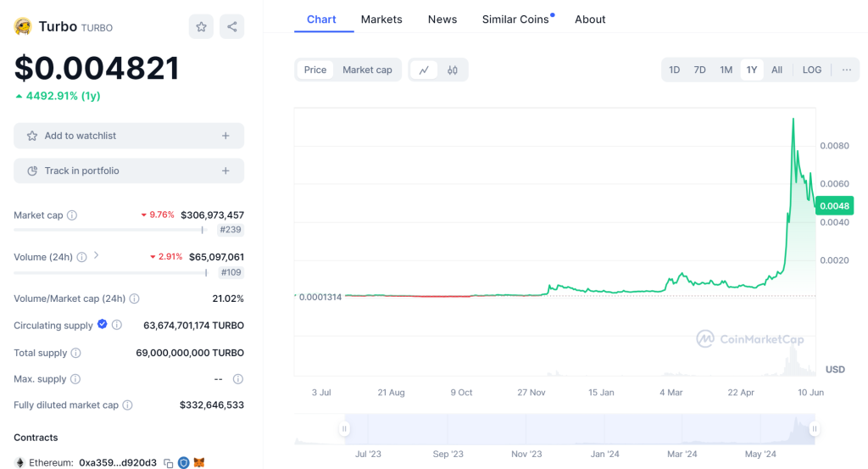868x469 pixels.
Task: Set chart range to 1M
Action: [726, 70]
